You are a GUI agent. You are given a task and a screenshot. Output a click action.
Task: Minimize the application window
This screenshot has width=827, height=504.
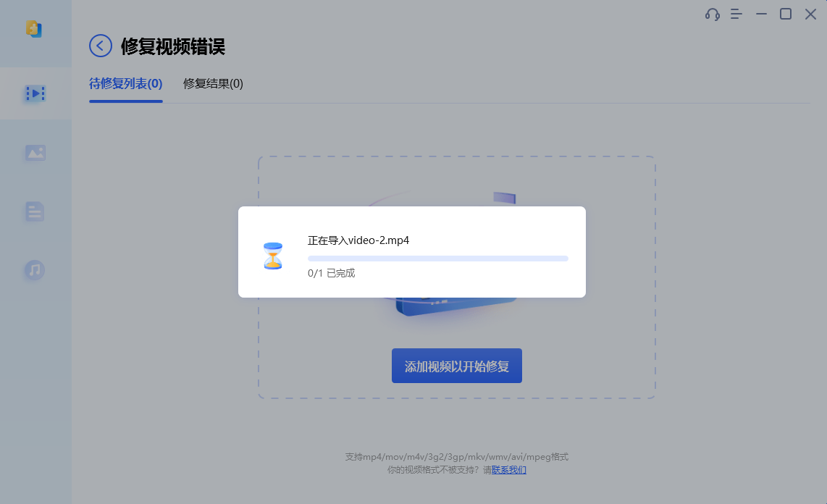[x=761, y=14]
